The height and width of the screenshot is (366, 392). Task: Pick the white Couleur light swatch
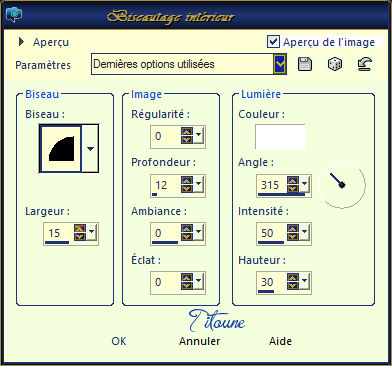tap(280, 137)
